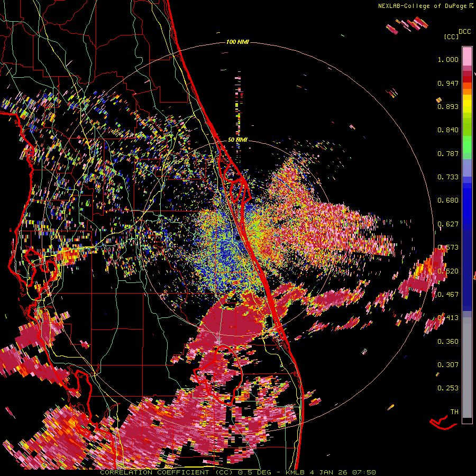Click the 07:50 timestamp in bottom caption
476x476 pixels.
tap(364, 472)
